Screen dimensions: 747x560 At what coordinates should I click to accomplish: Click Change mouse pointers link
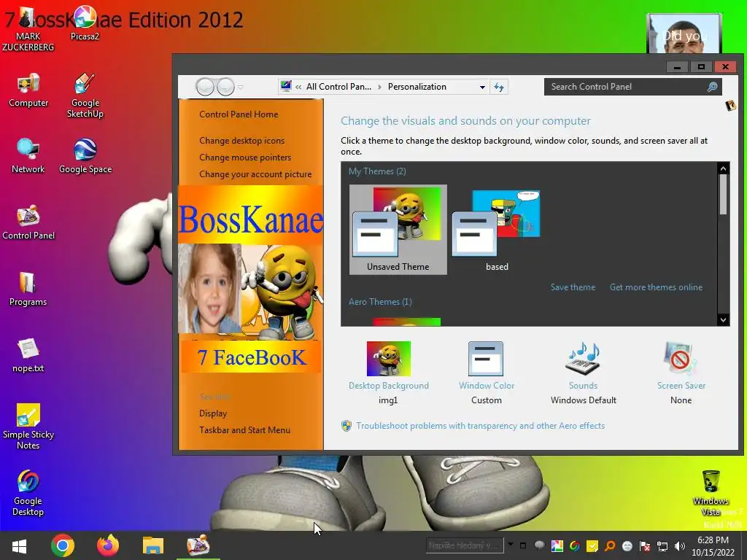[x=245, y=157]
